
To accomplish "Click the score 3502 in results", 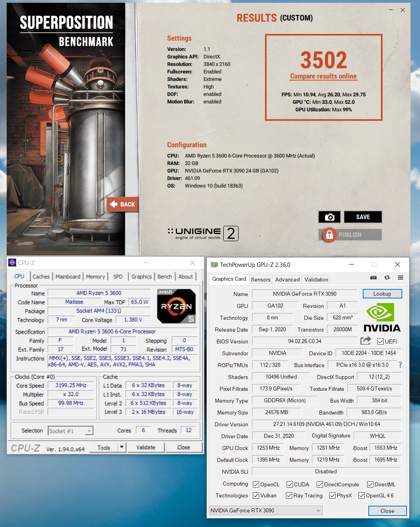I will (x=324, y=60).
